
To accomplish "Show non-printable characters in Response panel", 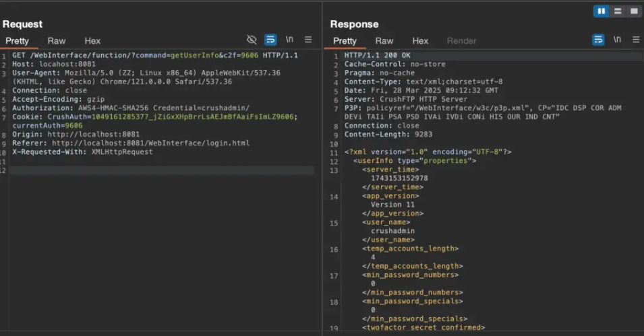I will click(x=617, y=40).
